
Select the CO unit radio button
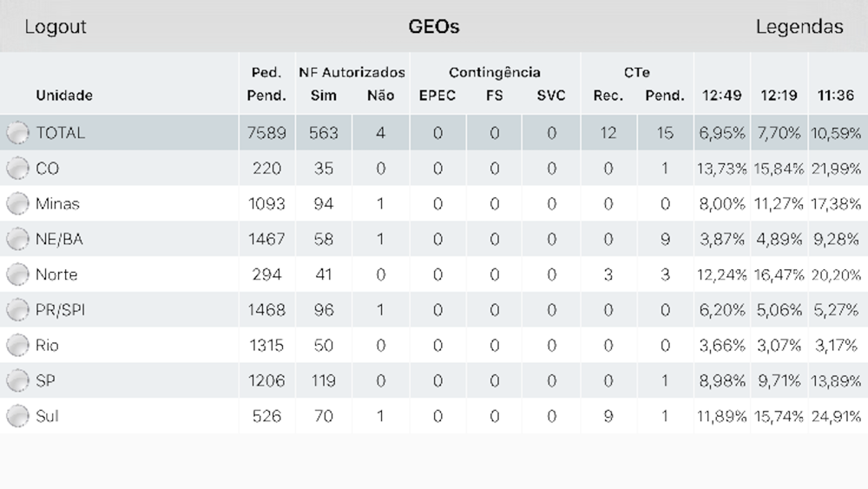click(17, 169)
